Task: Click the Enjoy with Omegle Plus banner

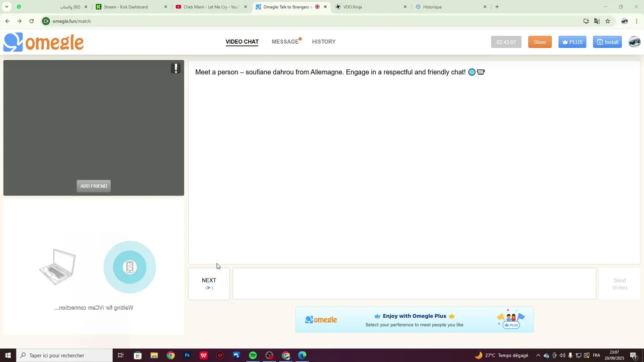Action: tap(414, 320)
